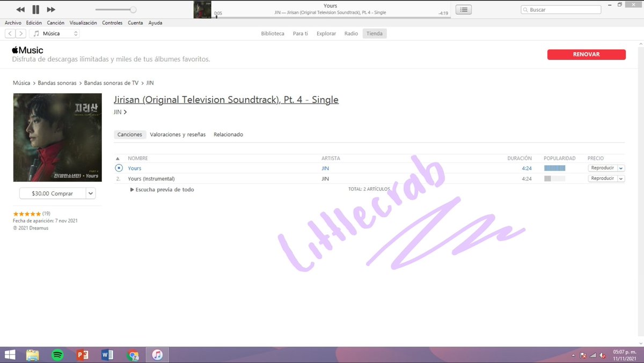The width and height of the screenshot is (644, 363).
Task: Expand the Yours track Reproducir dropdown
Action: 621,168
